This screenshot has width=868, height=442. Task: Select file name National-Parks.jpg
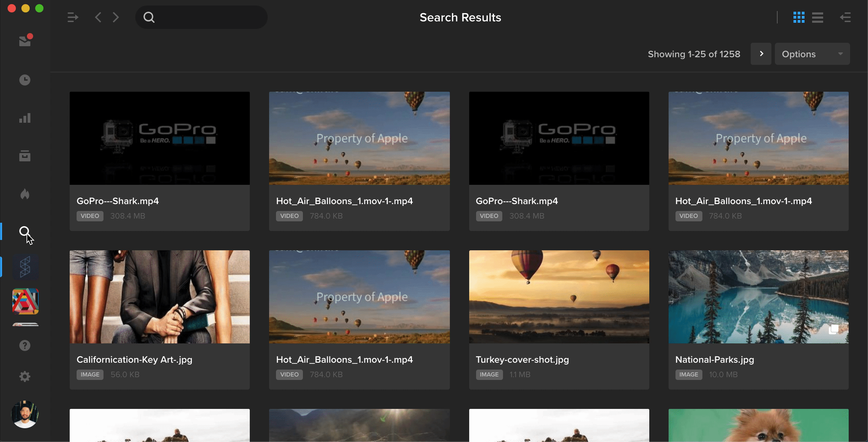(714, 360)
